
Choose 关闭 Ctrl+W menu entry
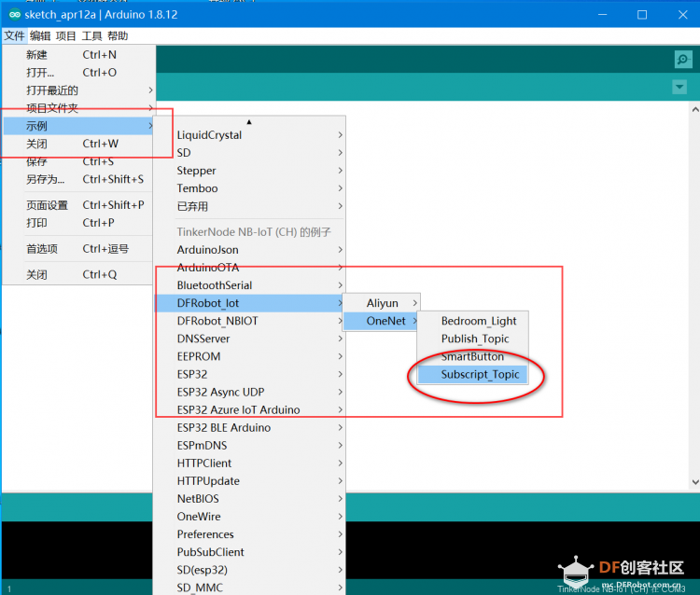pyautogui.click(x=78, y=144)
